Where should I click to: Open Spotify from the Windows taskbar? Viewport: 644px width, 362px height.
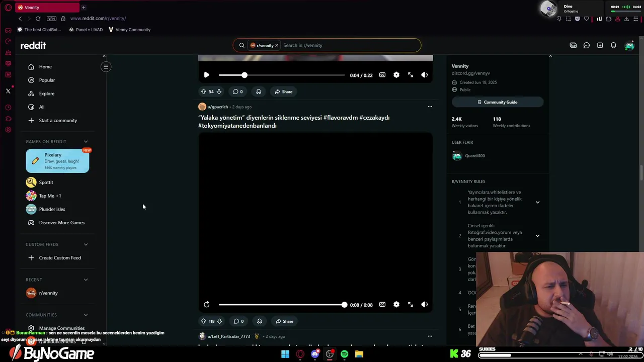344,354
